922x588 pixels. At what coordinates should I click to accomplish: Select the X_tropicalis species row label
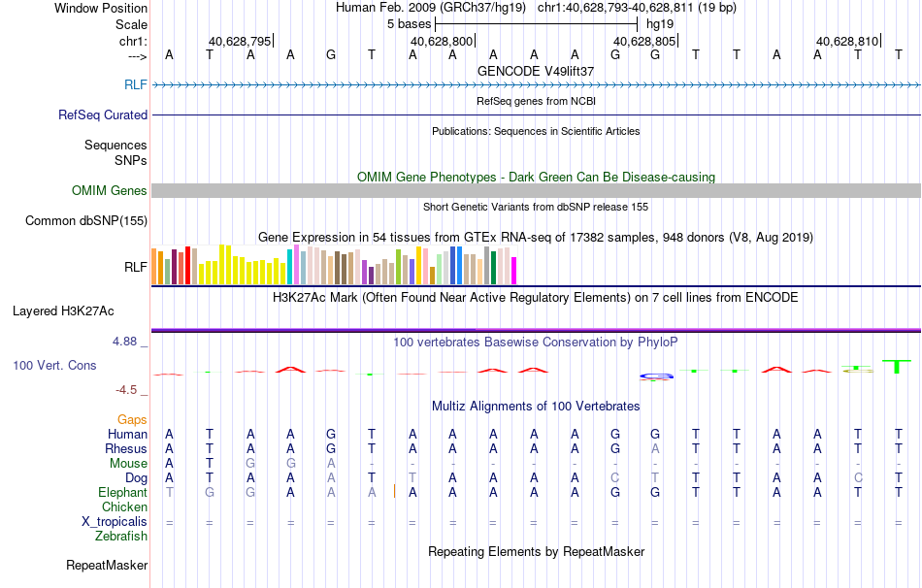tap(115, 522)
